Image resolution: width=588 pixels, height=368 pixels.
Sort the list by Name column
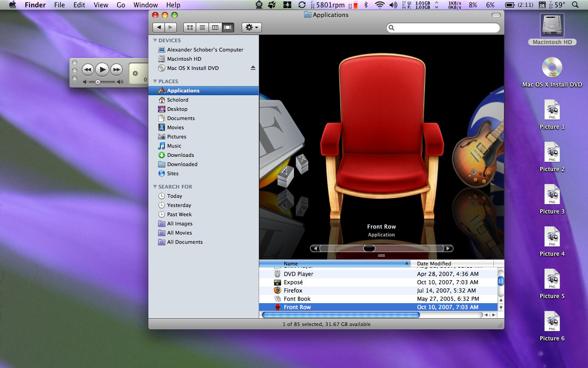(x=335, y=264)
